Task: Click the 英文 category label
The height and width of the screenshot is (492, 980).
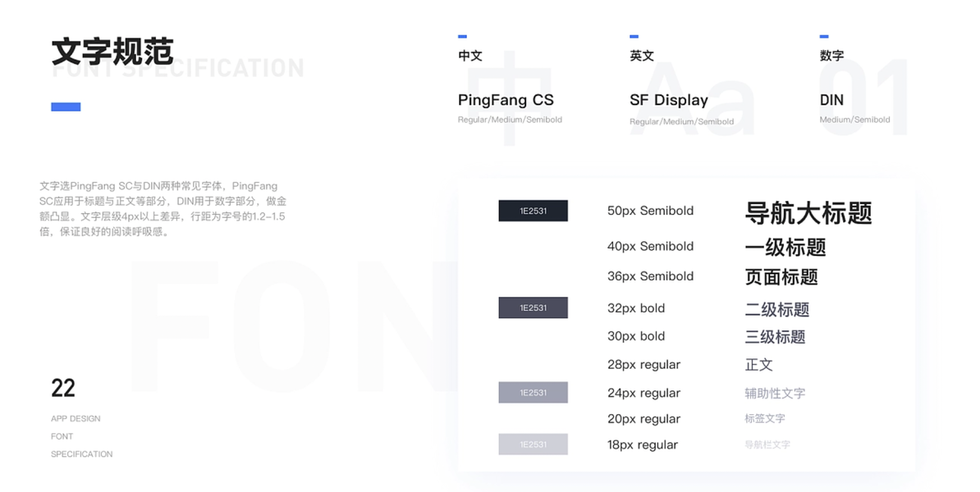Action: pos(642,56)
